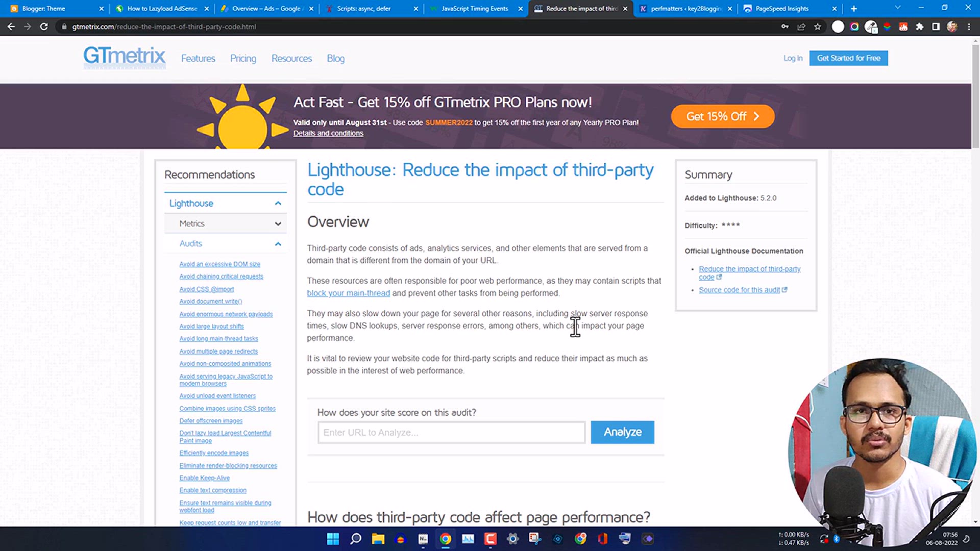Open Camtasia from the taskbar
980x551 pixels.
(491, 539)
